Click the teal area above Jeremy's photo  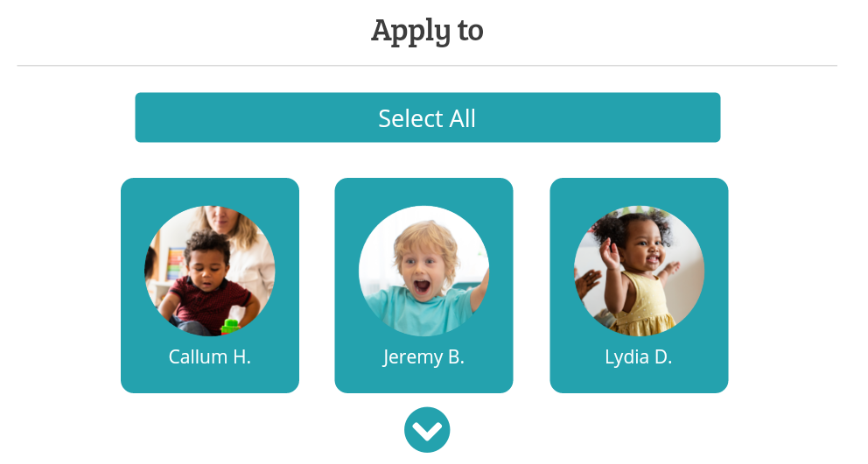(x=423, y=191)
